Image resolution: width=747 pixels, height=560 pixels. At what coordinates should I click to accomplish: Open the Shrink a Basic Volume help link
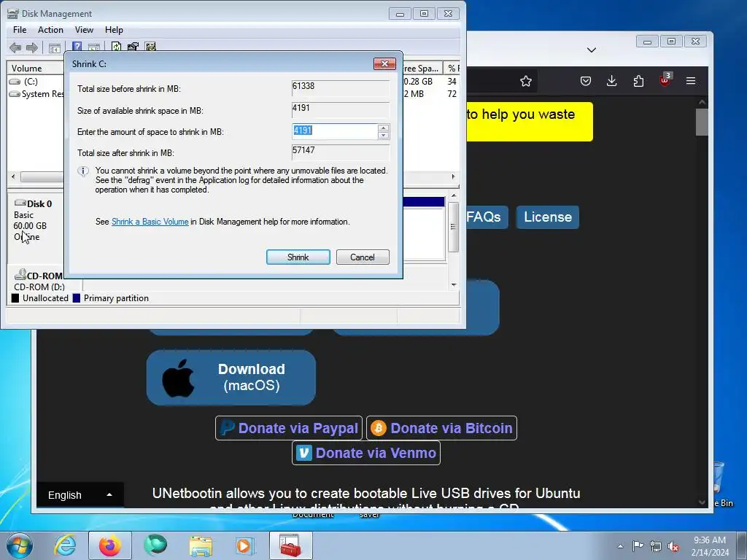tap(150, 222)
